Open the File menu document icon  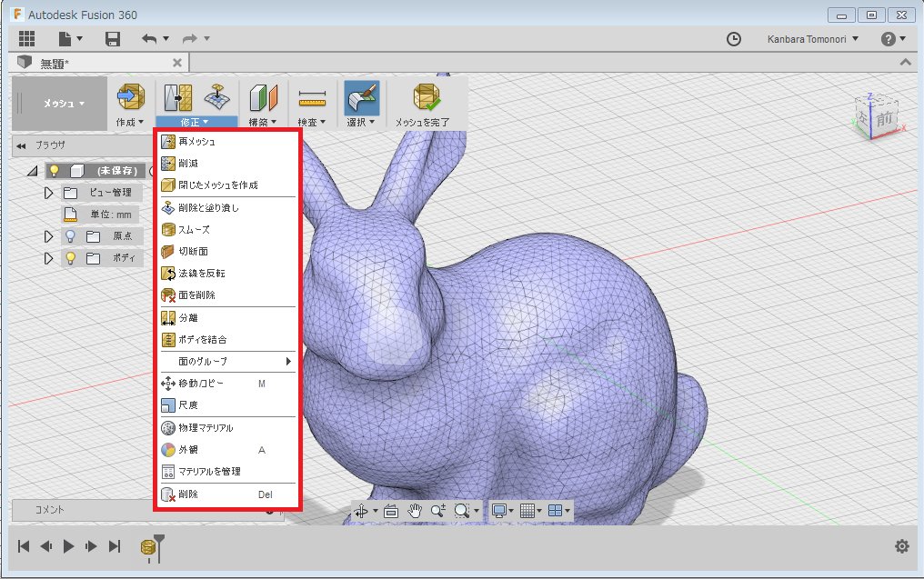pos(65,39)
